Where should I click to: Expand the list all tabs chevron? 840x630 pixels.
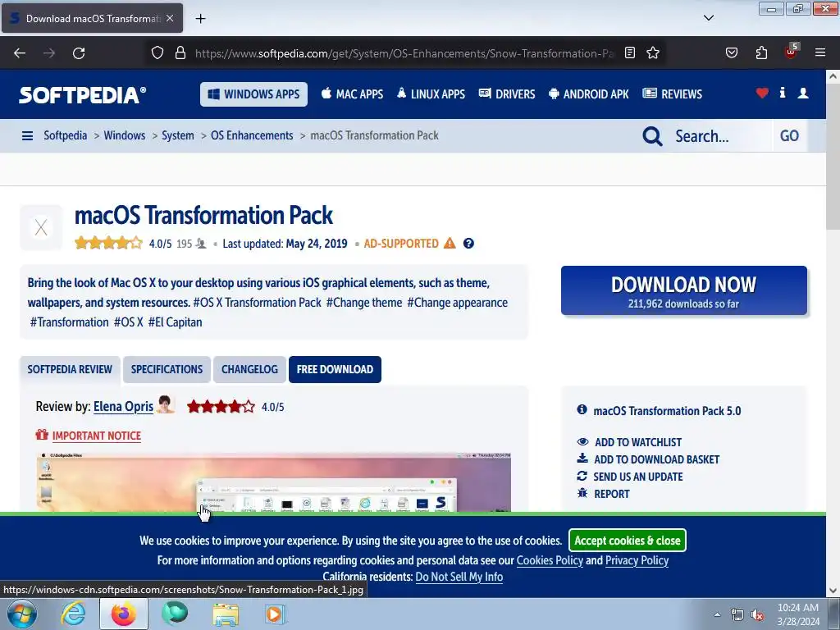tap(708, 18)
